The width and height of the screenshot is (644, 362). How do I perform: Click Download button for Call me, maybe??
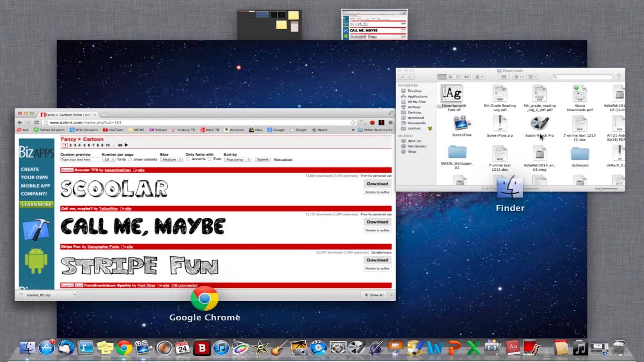click(x=377, y=222)
